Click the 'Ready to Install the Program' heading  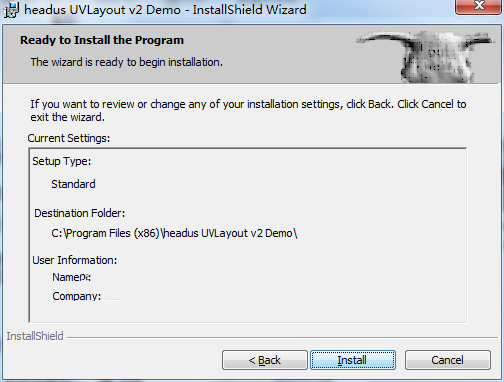point(102,40)
